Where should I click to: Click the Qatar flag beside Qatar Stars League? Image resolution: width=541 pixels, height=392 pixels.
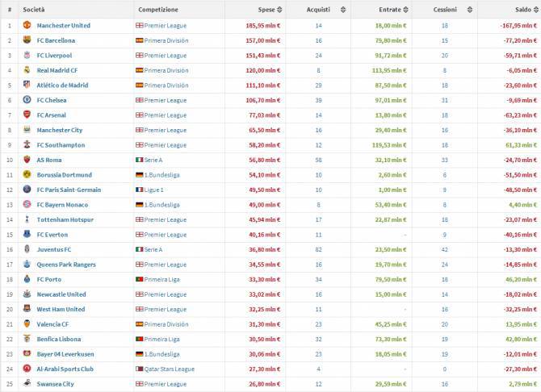(x=139, y=369)
